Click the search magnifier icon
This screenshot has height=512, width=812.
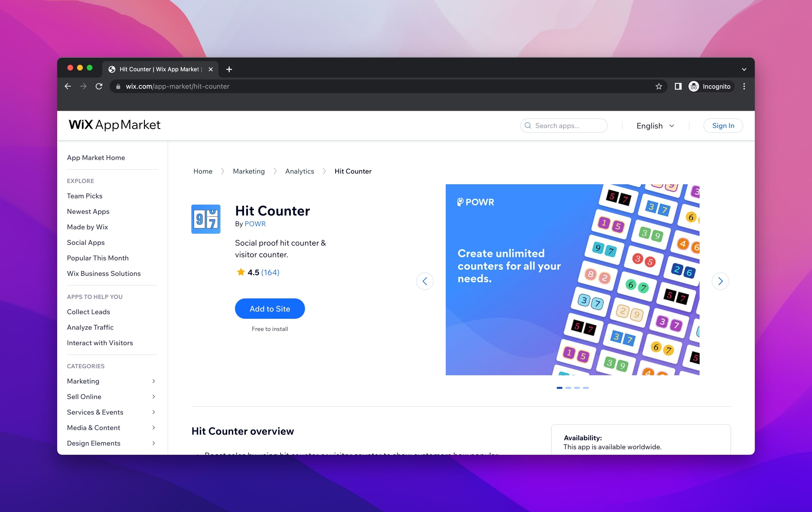click(x=527, y=125)
